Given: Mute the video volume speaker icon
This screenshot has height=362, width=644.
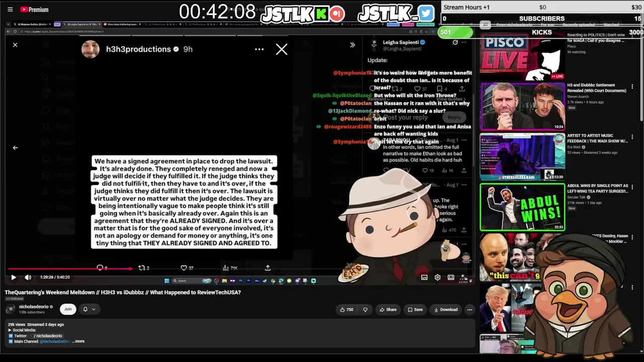Looking at the screenshot, I should 28,277.
